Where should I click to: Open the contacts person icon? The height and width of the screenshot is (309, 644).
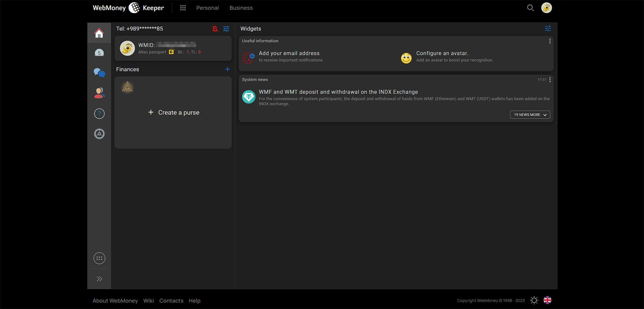click(x=99, y=93)
